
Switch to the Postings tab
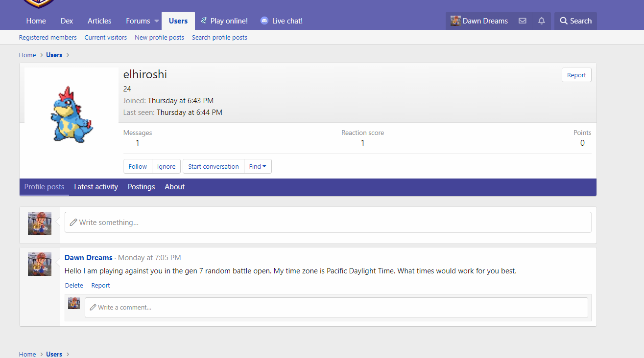[142, 187]
